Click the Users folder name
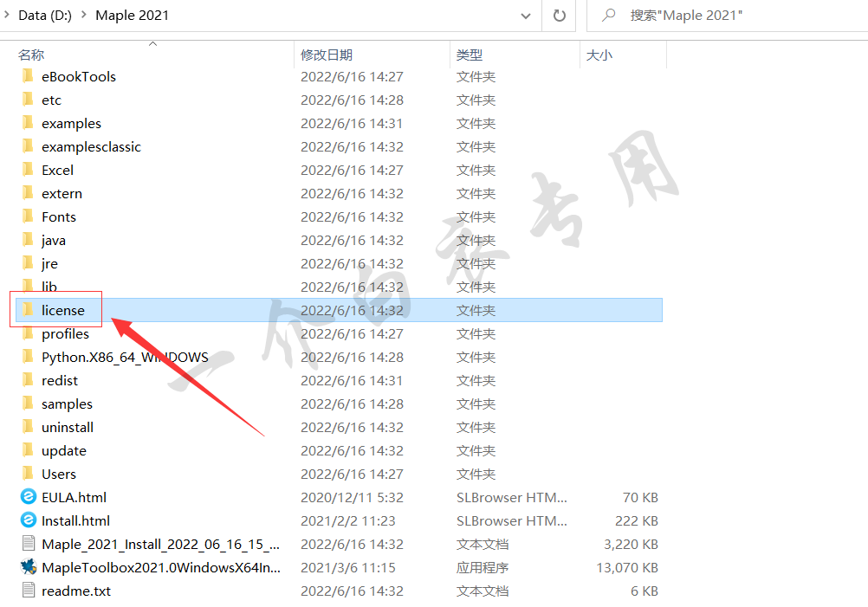 (59, 475)
